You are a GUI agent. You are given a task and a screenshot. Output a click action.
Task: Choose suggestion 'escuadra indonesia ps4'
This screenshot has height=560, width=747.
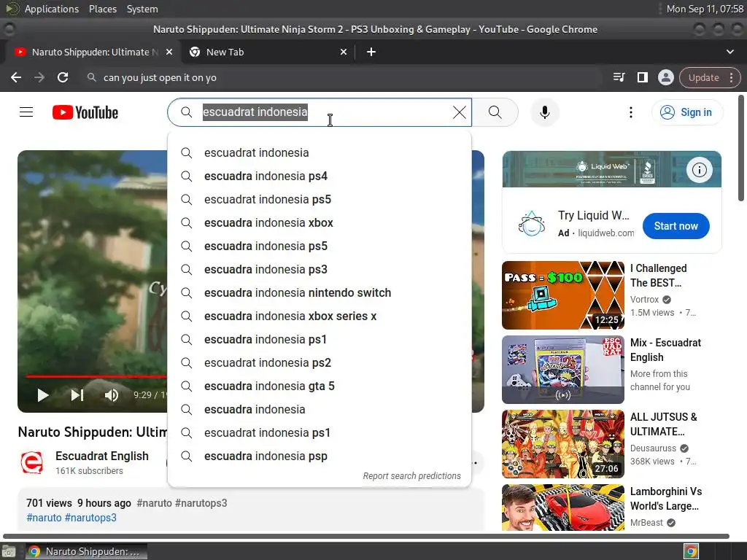point(320,176)
